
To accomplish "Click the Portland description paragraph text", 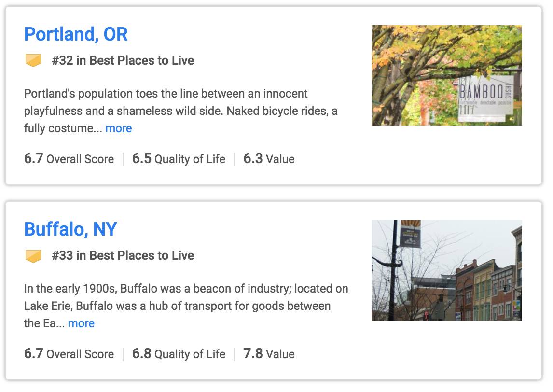I will tap(181, 111).
